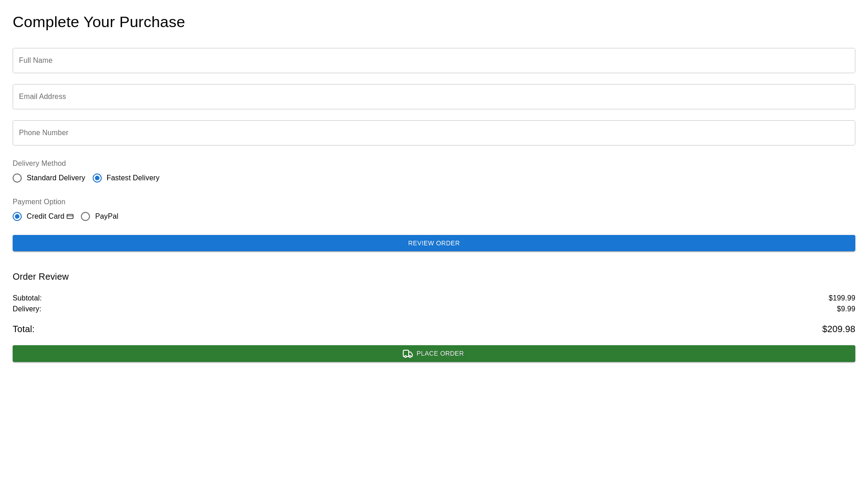The image size is (868, 488).
Task: Click the $209.98 total amount
Action: pyautogui.click(x=838, y=329)
